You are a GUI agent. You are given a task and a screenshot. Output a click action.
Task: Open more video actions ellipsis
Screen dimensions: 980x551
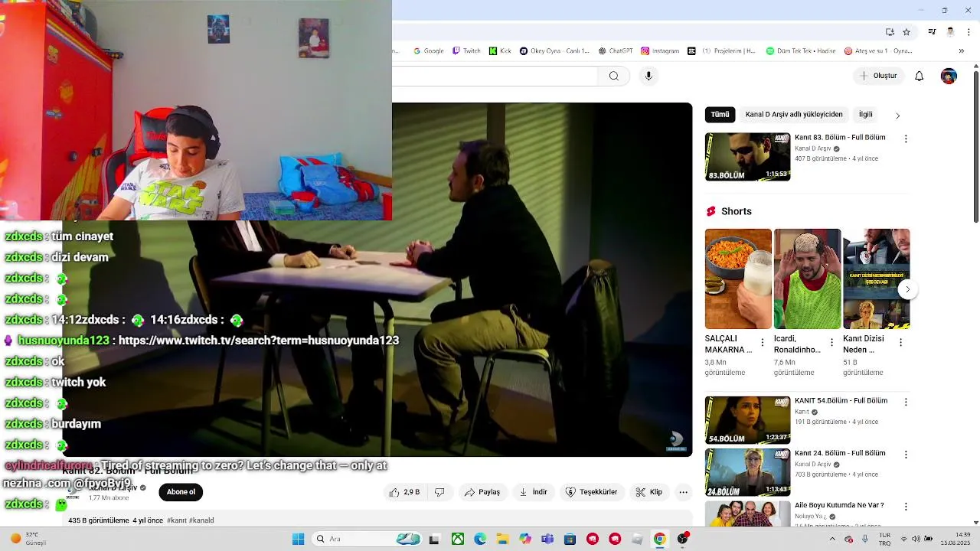(684, 492)
